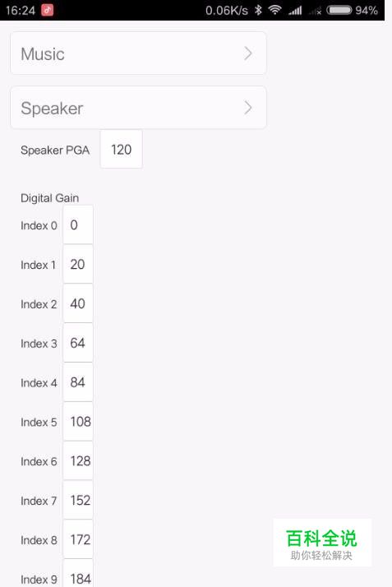Tap the Bluetooth status bar icon
392x587 pixels.
coord(258,10)
